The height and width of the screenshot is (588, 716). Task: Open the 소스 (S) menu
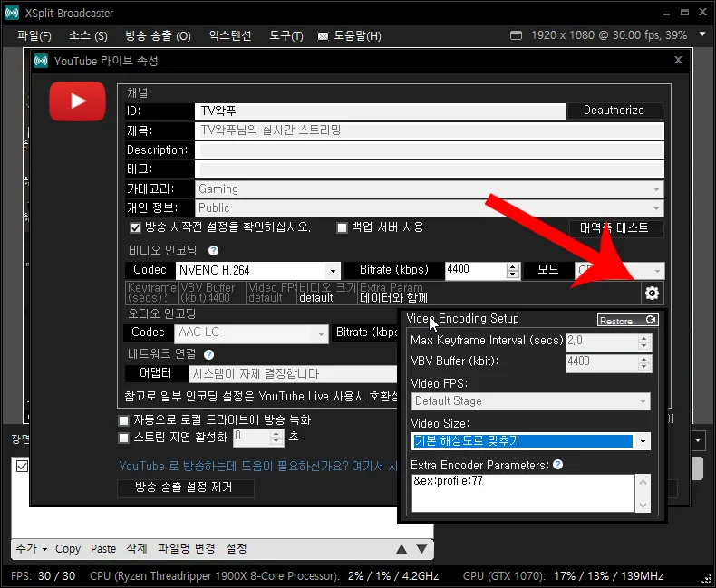[x=88, y=35]
